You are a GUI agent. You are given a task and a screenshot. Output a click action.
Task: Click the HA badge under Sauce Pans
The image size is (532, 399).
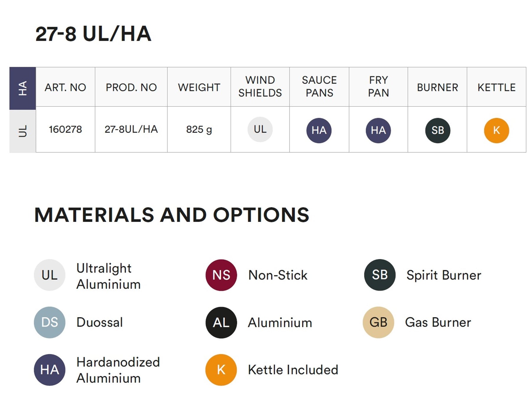click(319, 130)
